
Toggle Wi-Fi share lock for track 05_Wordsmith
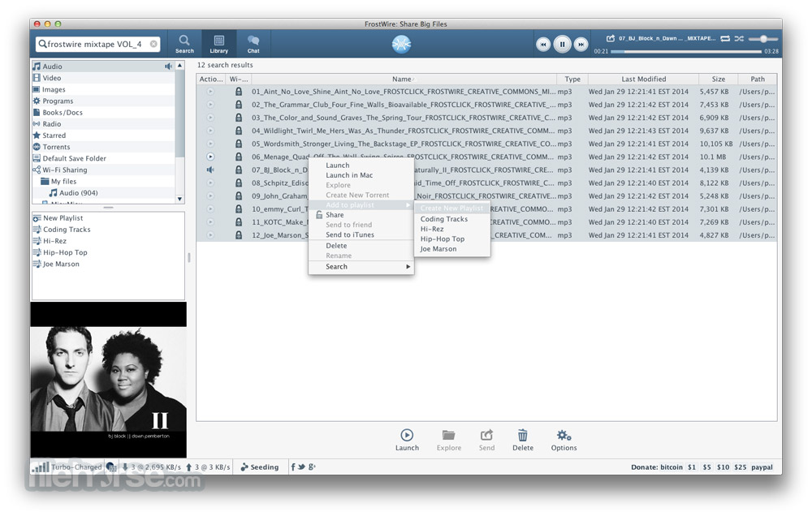coord(239,144)
